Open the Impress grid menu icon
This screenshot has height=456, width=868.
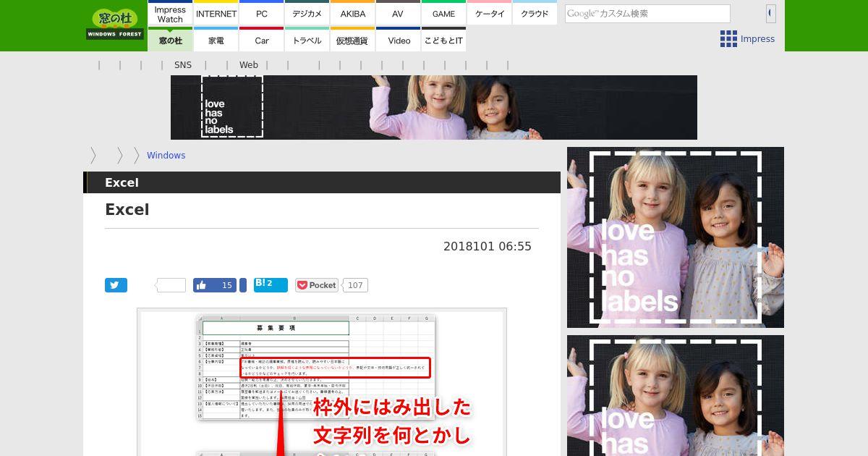coord(728,39)
